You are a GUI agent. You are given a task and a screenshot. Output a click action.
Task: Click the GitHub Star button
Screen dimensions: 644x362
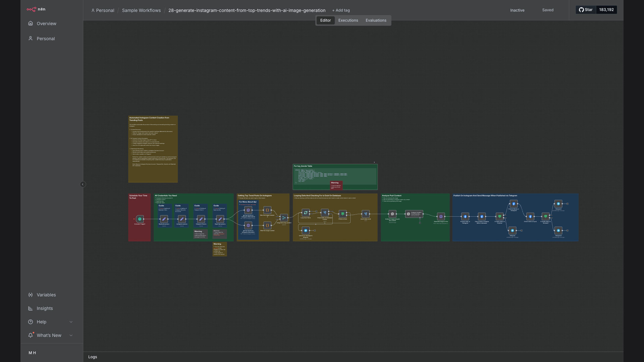click(x=586, y=10)
